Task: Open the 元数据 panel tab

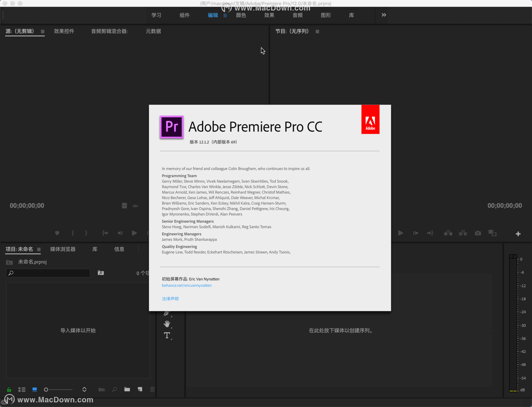Action: (x=153, y=31)
